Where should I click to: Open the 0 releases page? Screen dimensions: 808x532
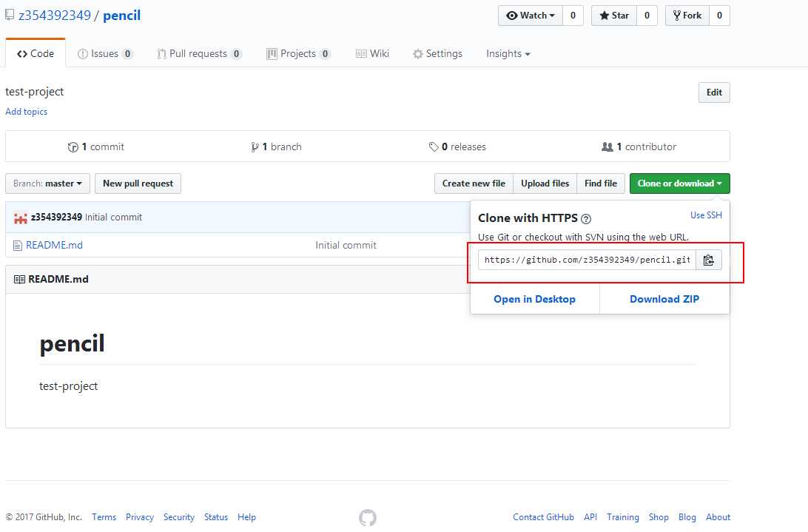pos(457,147)
